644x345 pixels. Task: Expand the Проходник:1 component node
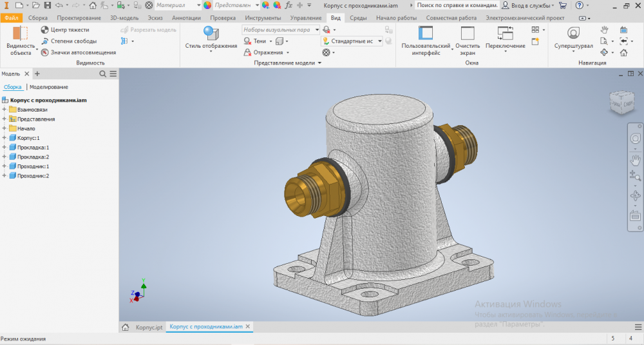pyautogui.click(x=5, y=166)
